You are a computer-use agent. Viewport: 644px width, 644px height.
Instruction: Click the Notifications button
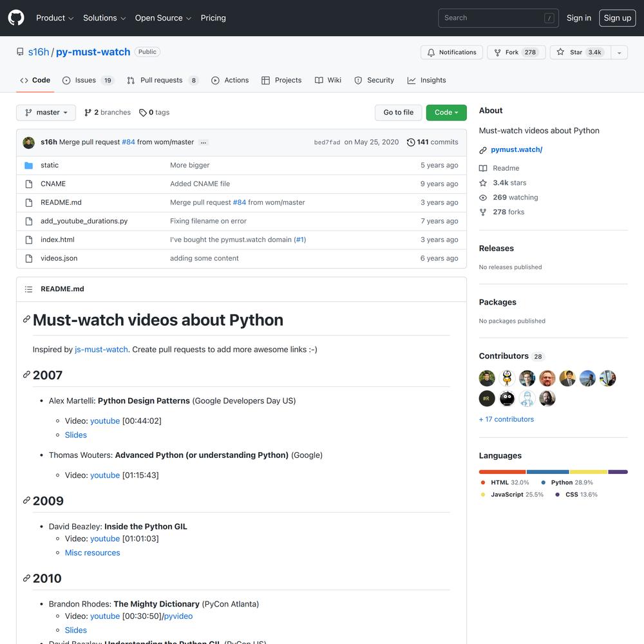(x=452, y=53)
